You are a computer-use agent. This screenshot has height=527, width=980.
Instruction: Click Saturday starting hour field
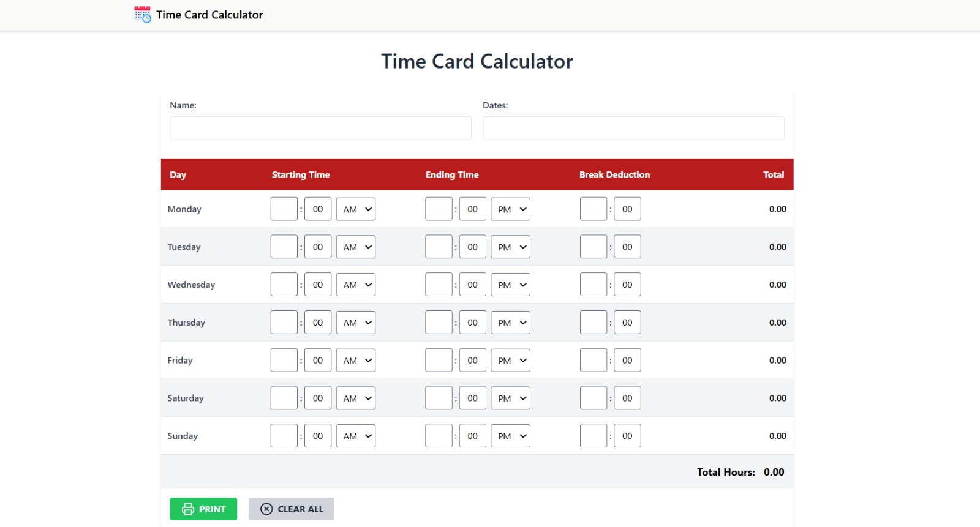[284, 398]
